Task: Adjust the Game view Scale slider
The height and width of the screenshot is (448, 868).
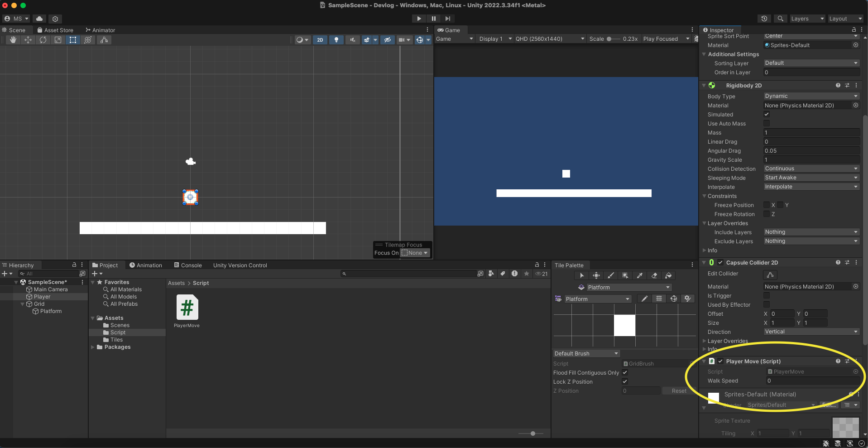Action: 609,39
